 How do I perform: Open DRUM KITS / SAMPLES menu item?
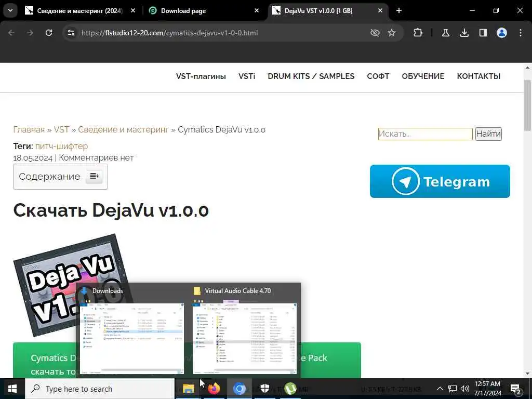coord(311,76)
